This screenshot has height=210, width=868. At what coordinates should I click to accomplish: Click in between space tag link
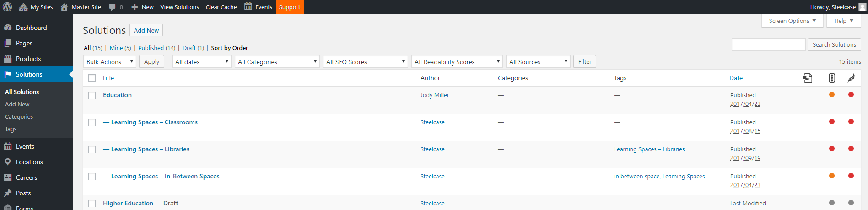[x=636, y=176]
